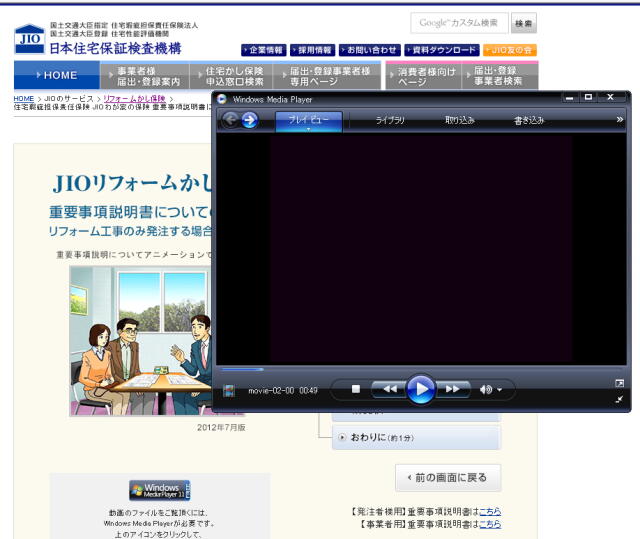Open the volume dropdown arrow
This screenshot has height=539, width=640.
tap(500, 389)
